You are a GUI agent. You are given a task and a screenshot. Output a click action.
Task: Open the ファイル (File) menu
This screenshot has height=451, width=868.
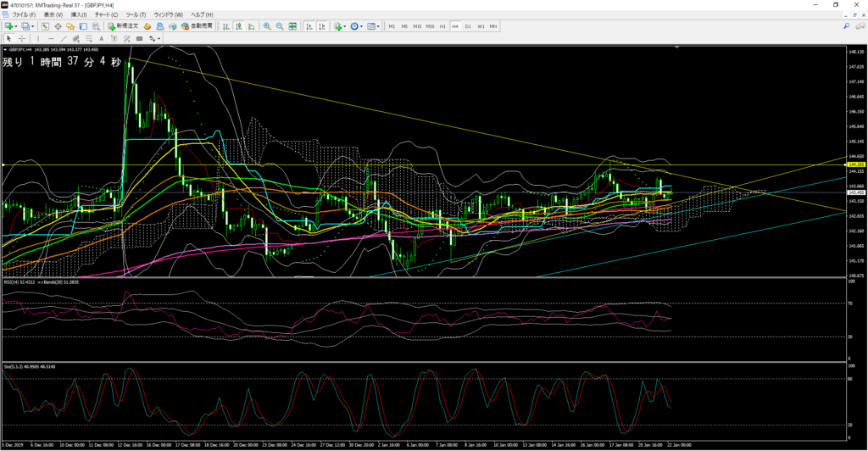24,15
